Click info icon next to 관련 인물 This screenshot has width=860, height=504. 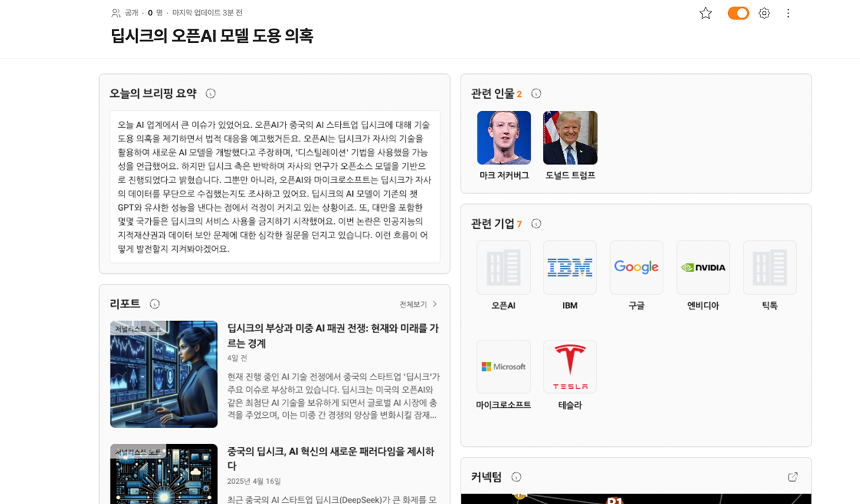536,94
